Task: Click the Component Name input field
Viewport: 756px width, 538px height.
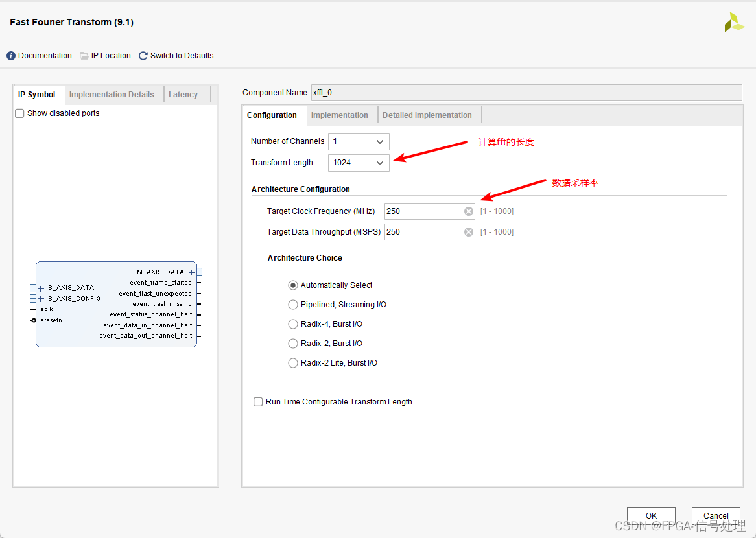Action: 526,93
